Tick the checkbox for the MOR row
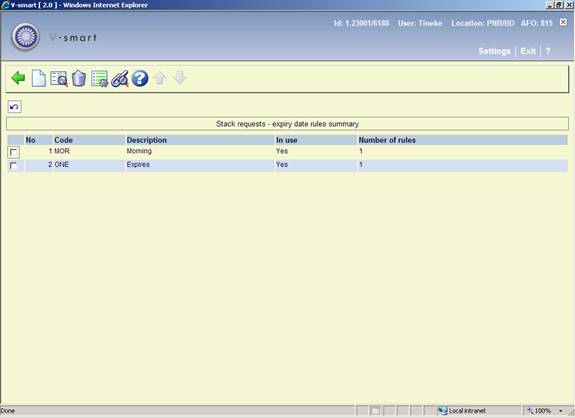Screen dimensions: 575x418 pos(14,152)
